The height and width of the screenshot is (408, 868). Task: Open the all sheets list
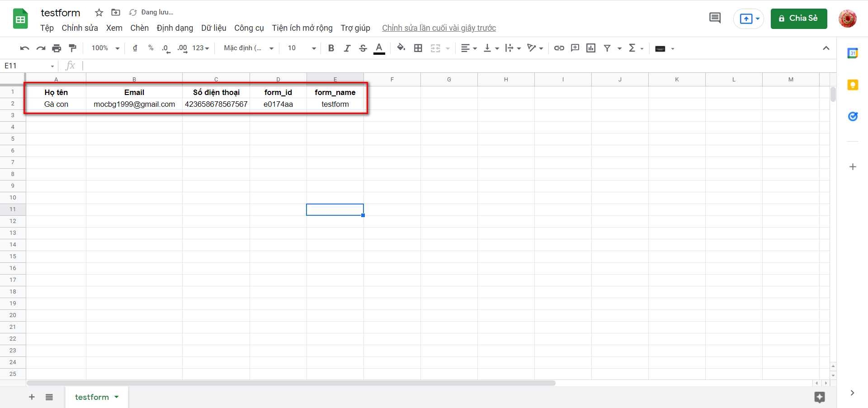[49, 397]
